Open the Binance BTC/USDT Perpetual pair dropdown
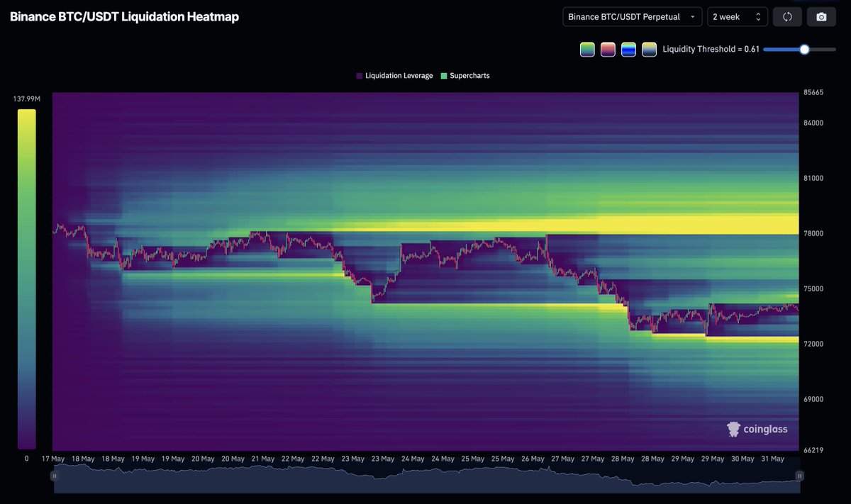Viewport: 851px width, 504px height. [x=633, y=17]
